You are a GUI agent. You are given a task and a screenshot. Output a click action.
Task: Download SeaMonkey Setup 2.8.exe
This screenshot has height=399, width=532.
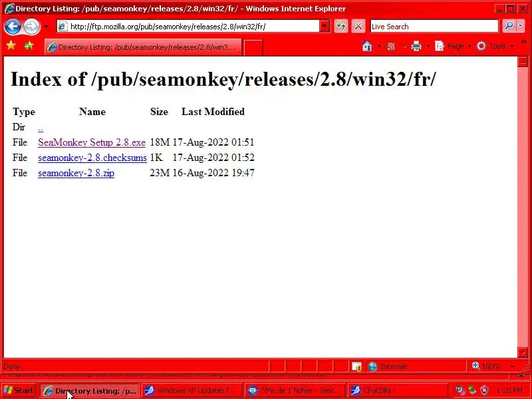point(92,142)
